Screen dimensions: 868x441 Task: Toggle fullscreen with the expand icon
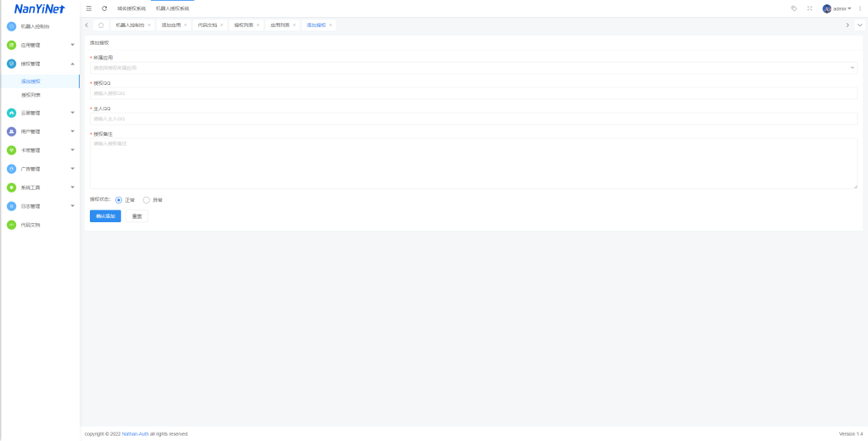tap(810, 8)
